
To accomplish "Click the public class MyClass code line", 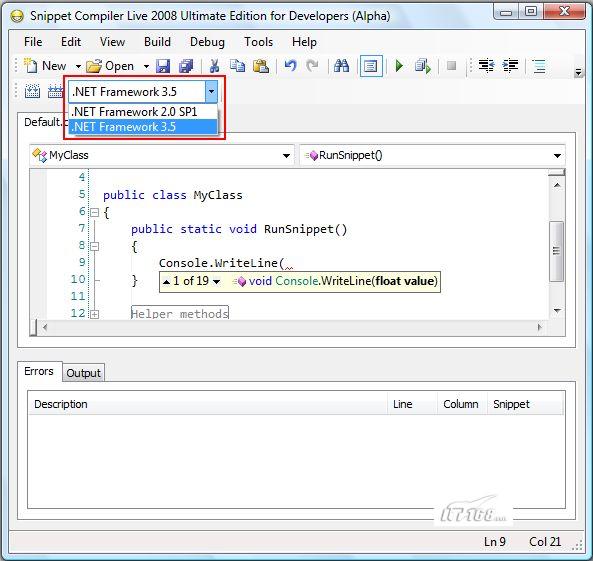I will [x=172, y=195].
